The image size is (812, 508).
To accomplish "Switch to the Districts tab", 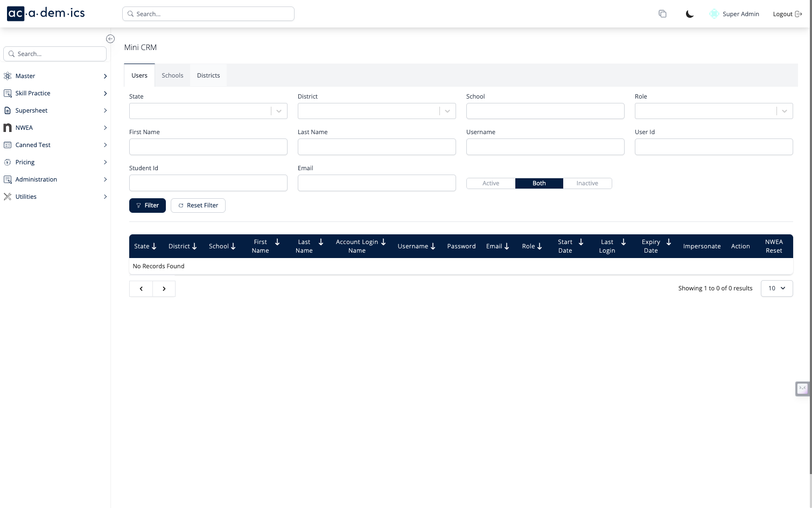I will (208, 75).
